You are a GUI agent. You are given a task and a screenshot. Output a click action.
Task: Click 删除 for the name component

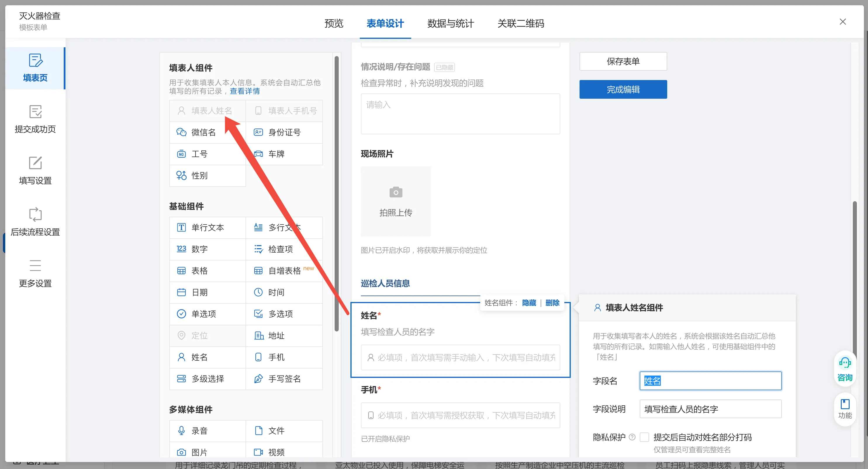click(x=552, y=303)
